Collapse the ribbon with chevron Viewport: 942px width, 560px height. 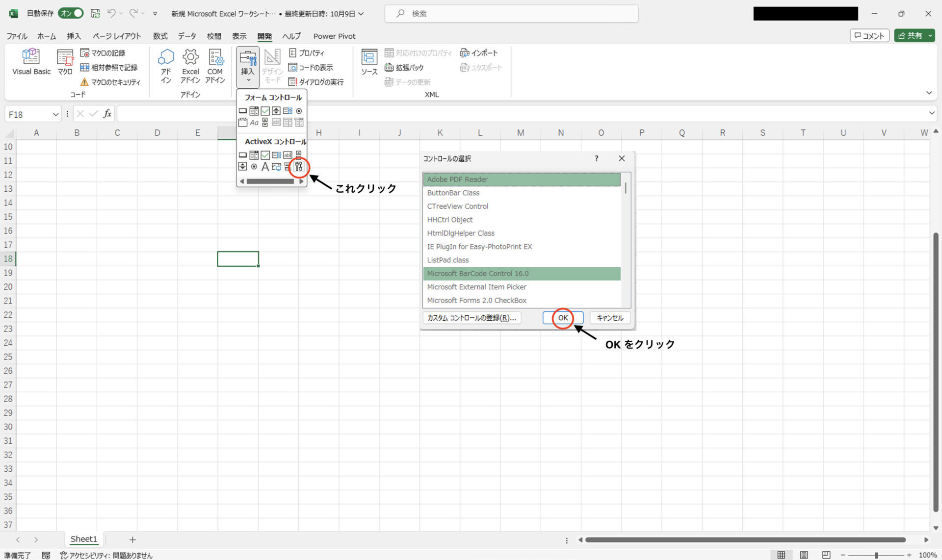point(929,93)
